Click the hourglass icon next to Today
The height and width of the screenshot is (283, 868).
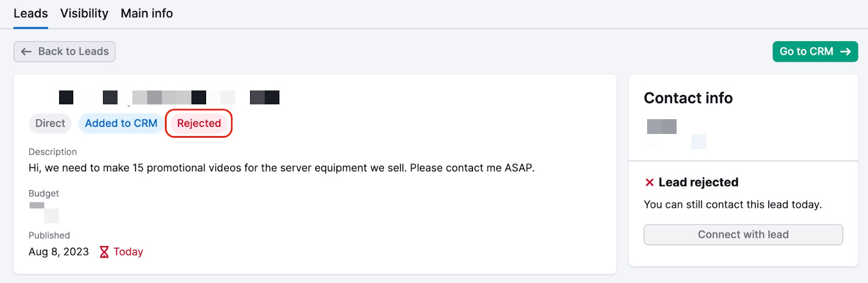(x=104, y=252)
